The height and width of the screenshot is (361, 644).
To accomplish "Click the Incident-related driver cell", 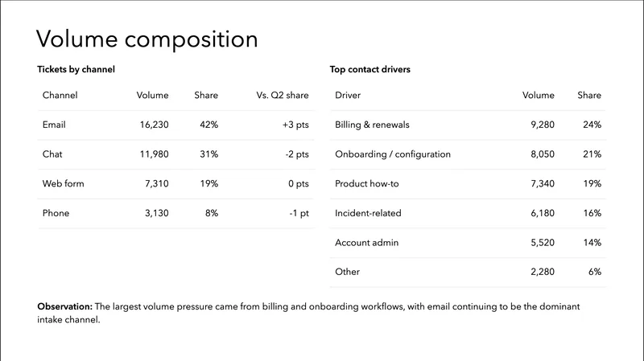I will pyautogui.click(x=368, y=213).
